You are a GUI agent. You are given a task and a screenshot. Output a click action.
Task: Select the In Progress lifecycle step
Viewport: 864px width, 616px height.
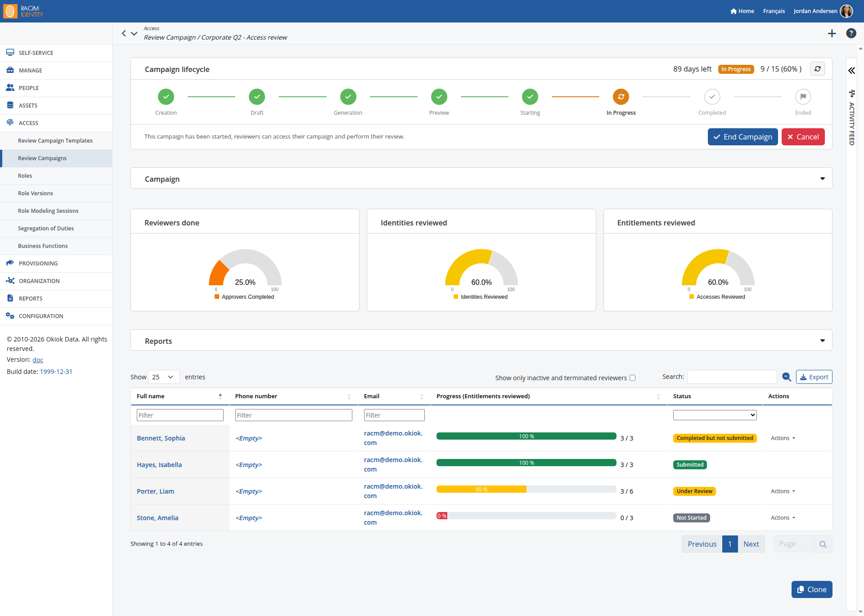621,97
